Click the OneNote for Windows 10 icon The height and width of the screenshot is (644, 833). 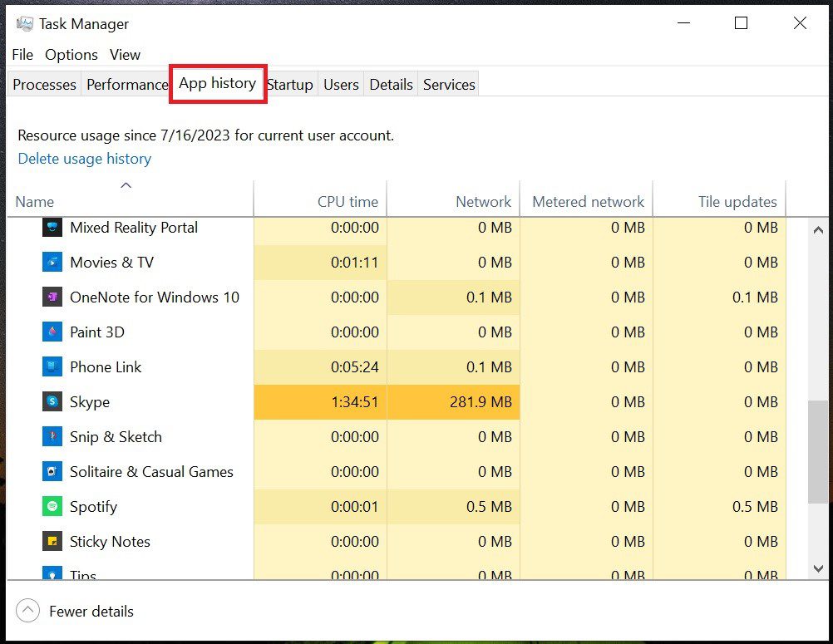[x=52, y=297]
